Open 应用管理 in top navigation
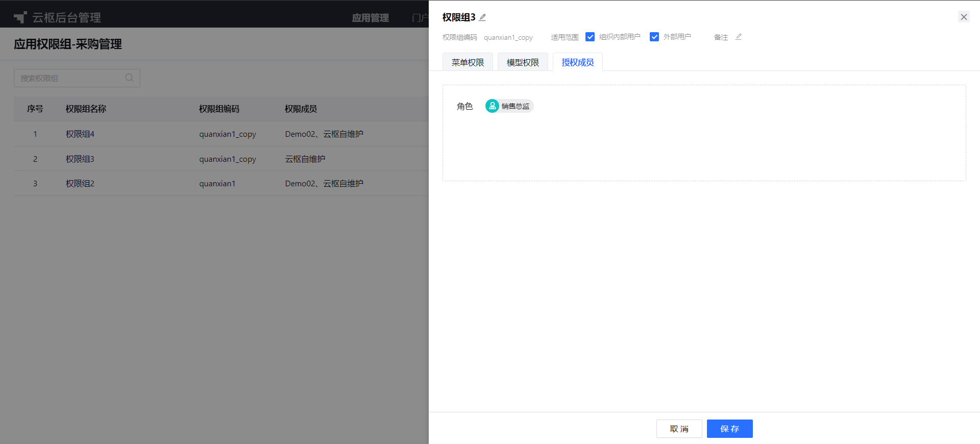 (x=371, y=18)
